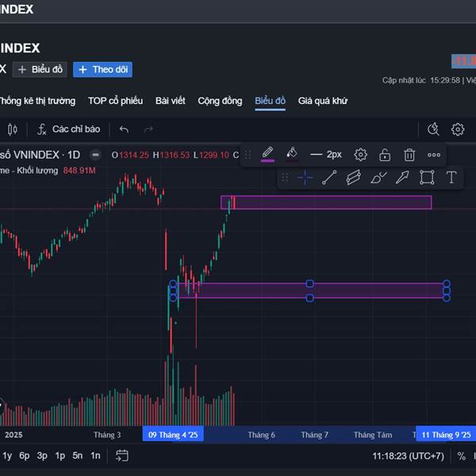This screenshot has width=476, height=476.
Task: Select the arrow drawing tool
Action: point(402,178)
